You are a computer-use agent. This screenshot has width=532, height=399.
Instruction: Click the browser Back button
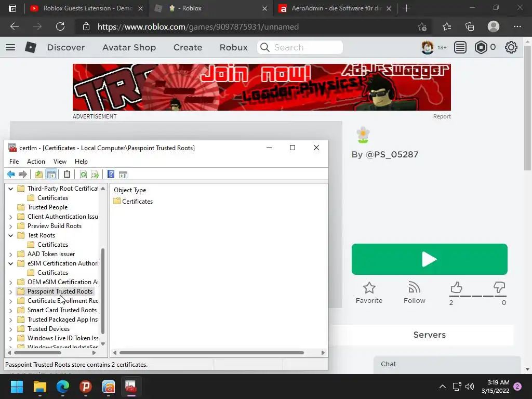(x=14, y=26)
